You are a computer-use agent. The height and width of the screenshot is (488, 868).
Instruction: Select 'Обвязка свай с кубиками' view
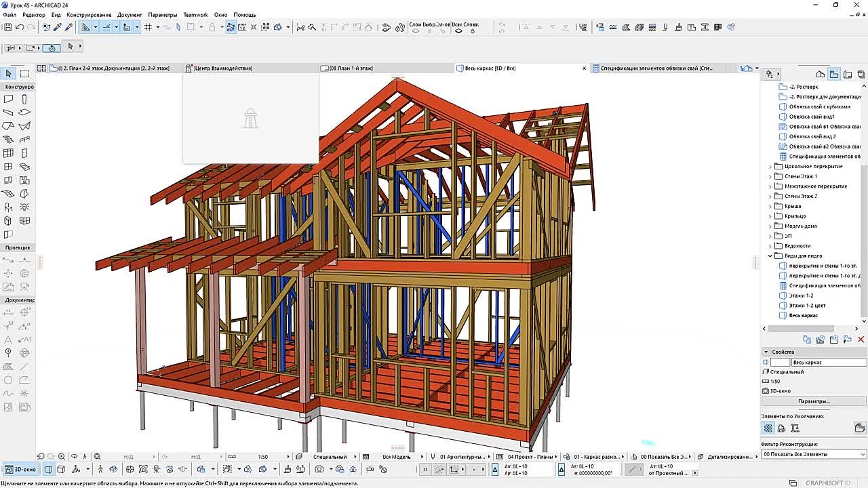pos(819,106)
